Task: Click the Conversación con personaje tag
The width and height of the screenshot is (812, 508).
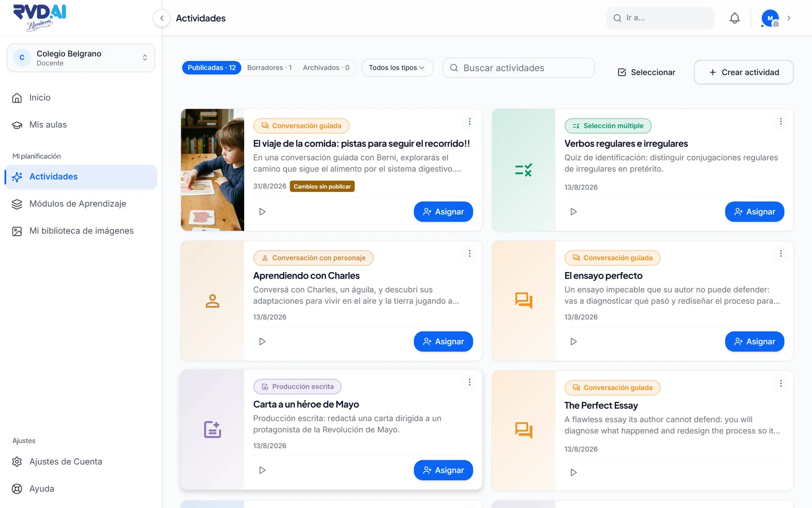Action: (x=313, y=258)
